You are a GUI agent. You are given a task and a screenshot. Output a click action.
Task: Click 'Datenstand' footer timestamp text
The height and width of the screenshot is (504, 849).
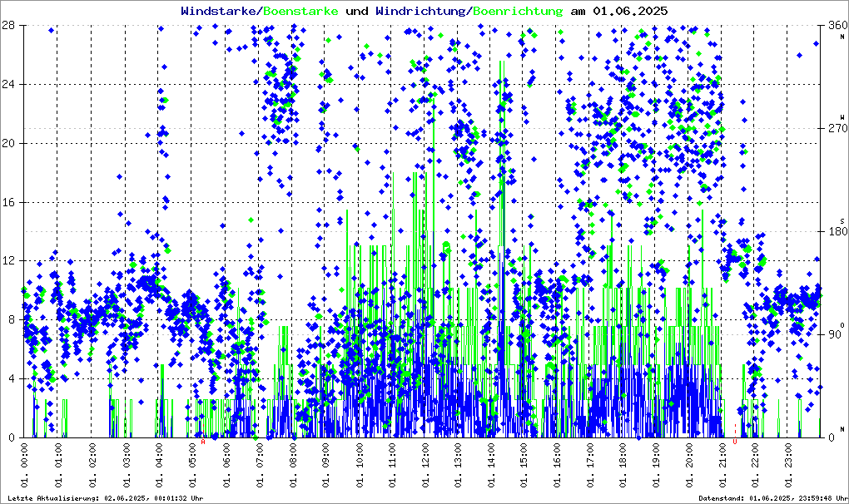773,498
